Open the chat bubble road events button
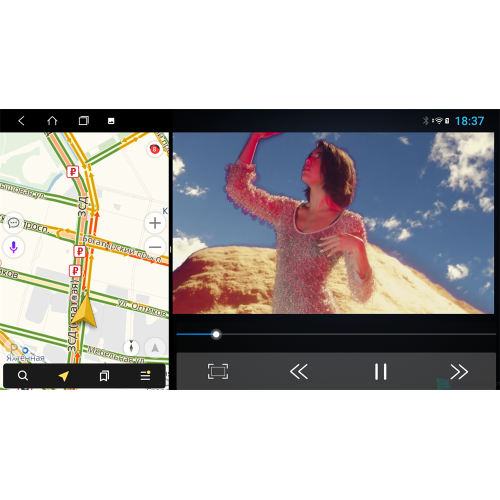500x500 pixels. coord(14,223)
